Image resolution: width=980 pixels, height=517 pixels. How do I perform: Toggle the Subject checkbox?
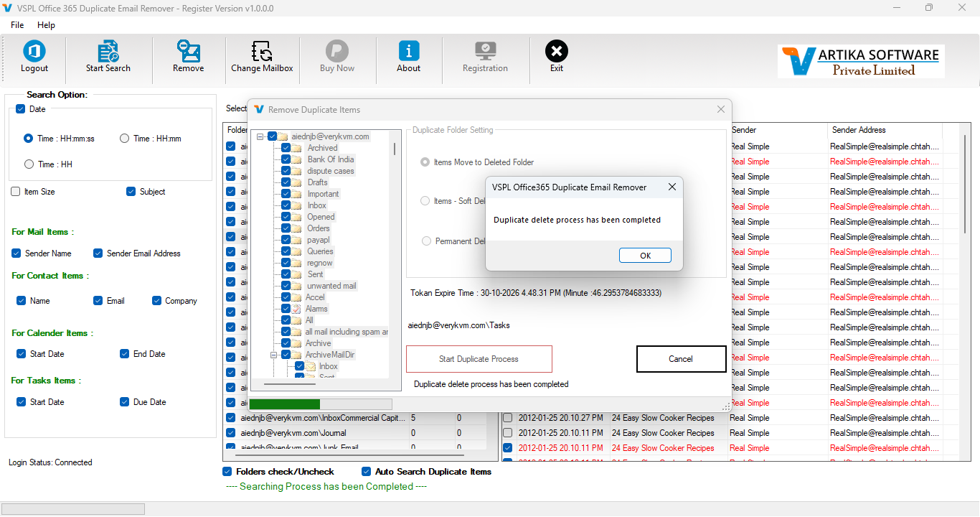[x=131, y=192]
